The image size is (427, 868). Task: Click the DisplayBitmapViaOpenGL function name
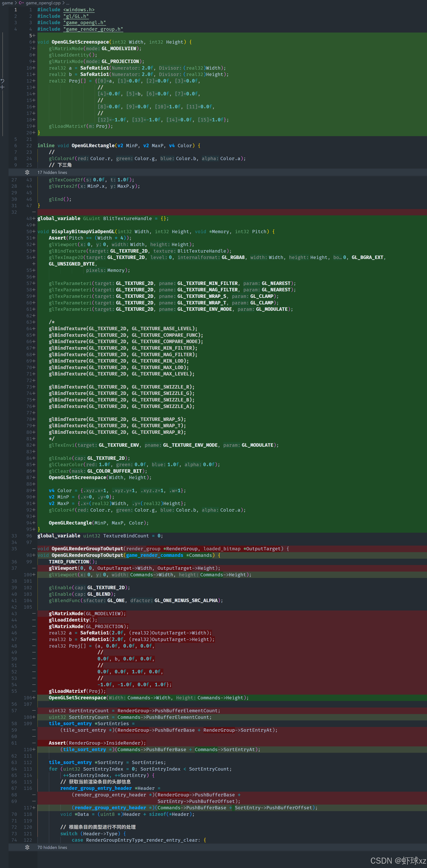(x=83, y=232)
